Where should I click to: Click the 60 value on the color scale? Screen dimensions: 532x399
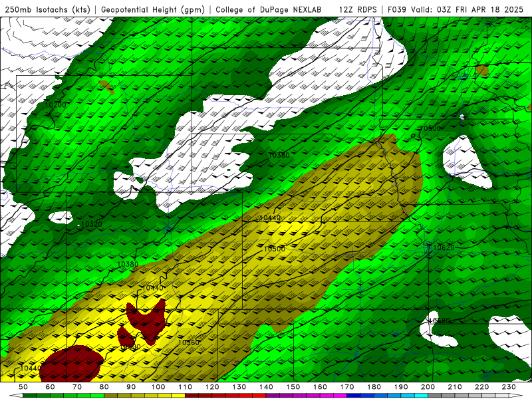50,387
